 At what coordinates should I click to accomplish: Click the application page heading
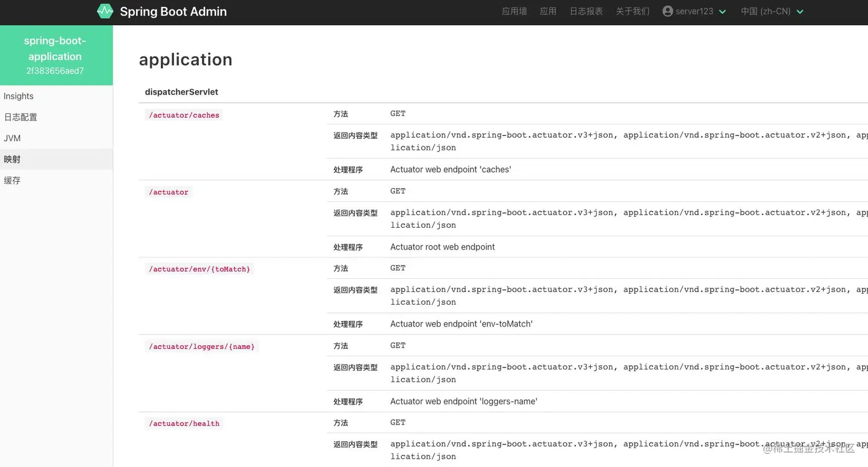tap(185, 60)
